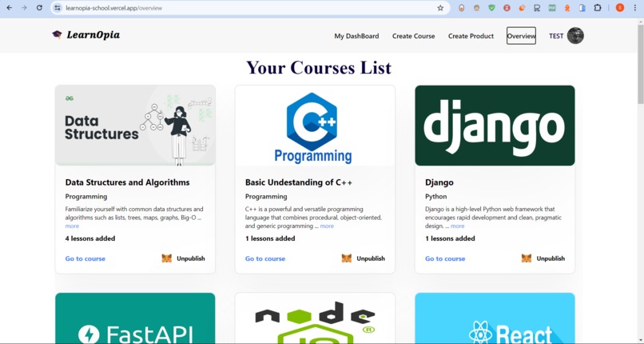
Task: Click the orange chess-piece extension icon
Action: pyautogui.click(x=567, y=8)
